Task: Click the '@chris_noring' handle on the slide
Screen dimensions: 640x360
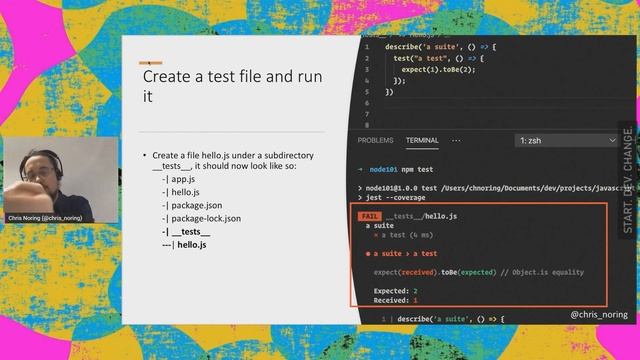Action: pos(599,315)
